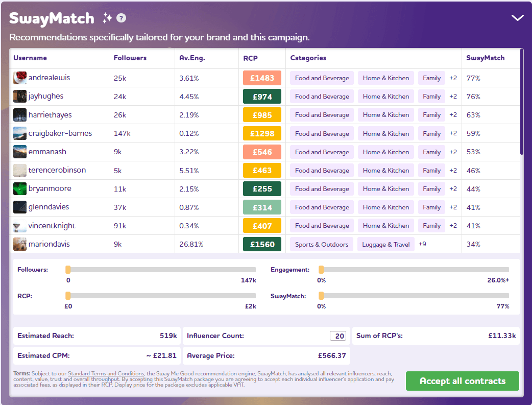Open jayhughes profile avatar
Screen dimensions: 532x405
[20, 97]
